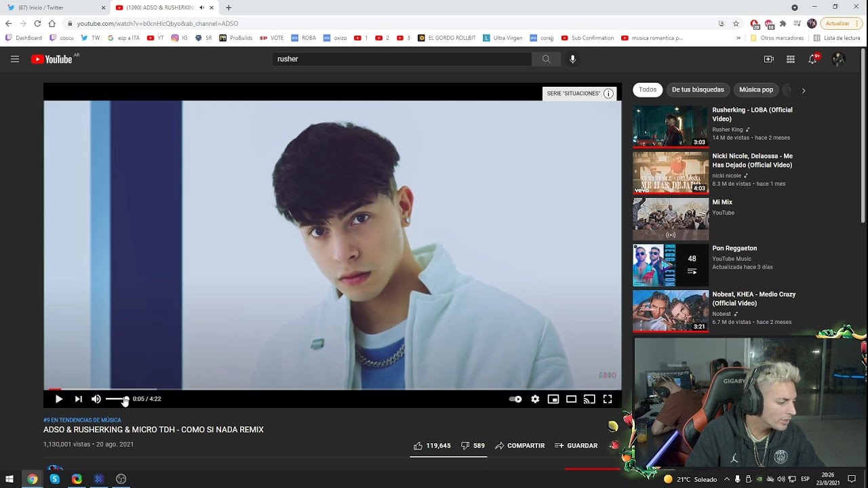The height and width of the screenshot is (488, 868).
Task: Open the Rusherking - LOBA video title
Action: coord(752,115)
